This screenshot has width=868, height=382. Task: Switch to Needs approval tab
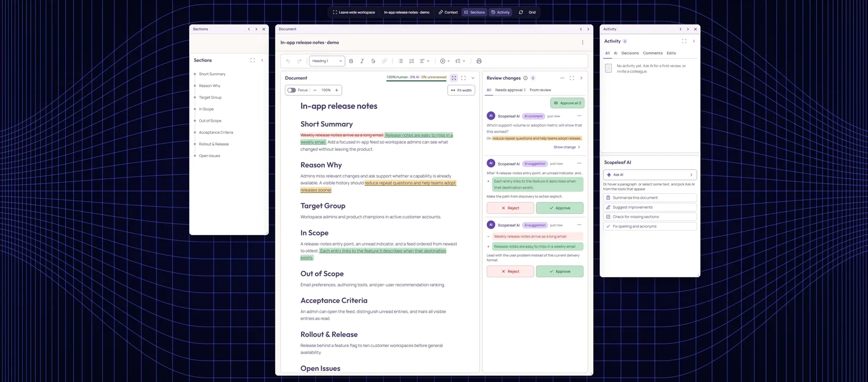tap(510, 90)
